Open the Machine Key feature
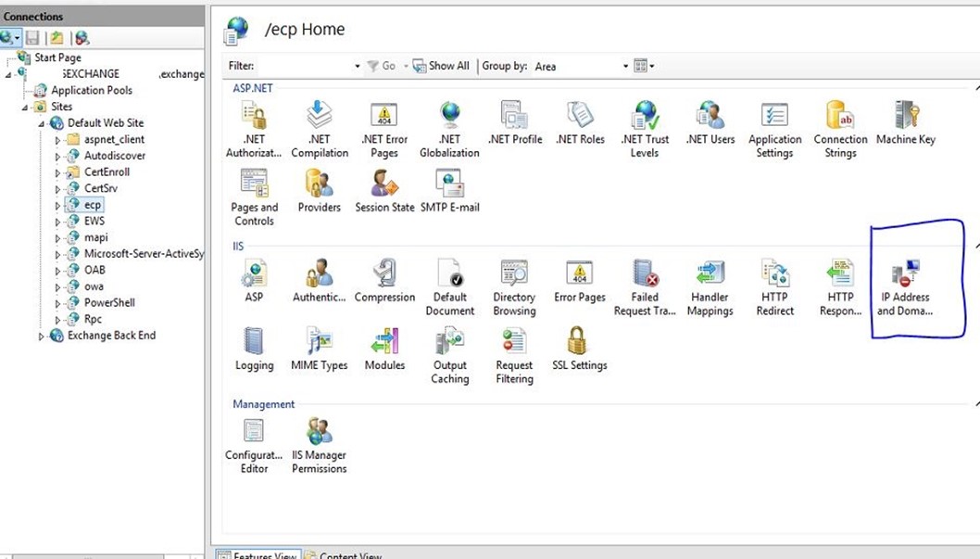Screen dimensions: 980x559 coord(905,123)
